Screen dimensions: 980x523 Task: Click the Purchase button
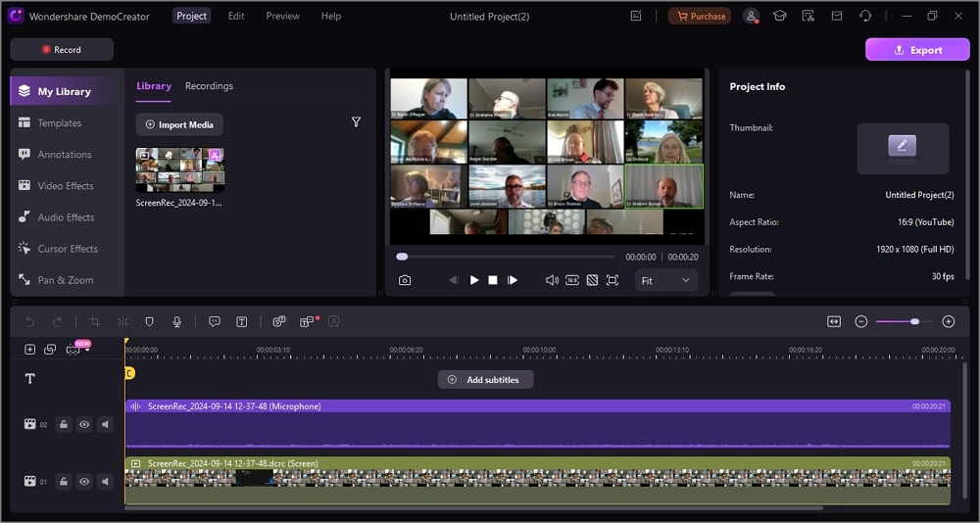point(700,17)
